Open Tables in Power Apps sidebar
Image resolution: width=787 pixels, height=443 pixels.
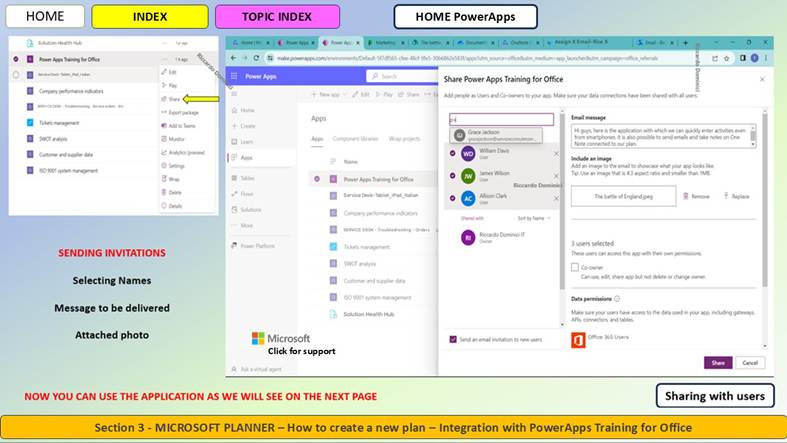coord(243,178)
